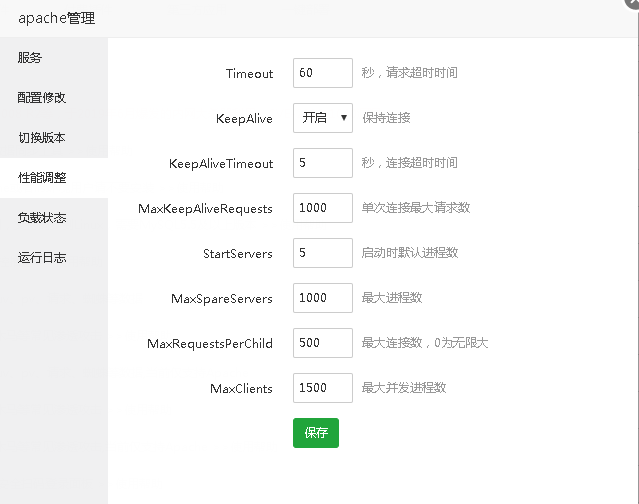Viewport: 639px width, 504px height.
Task: Select the StartServers input field
Action: 323,253
